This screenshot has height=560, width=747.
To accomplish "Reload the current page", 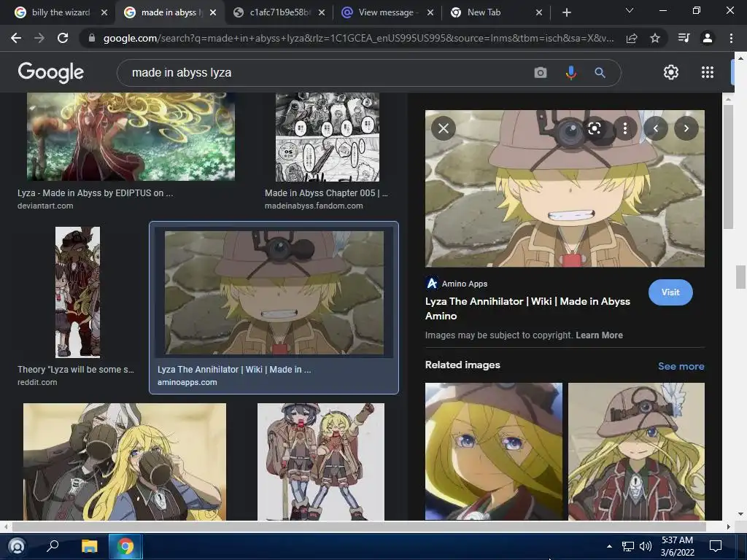I will (63, 38).
